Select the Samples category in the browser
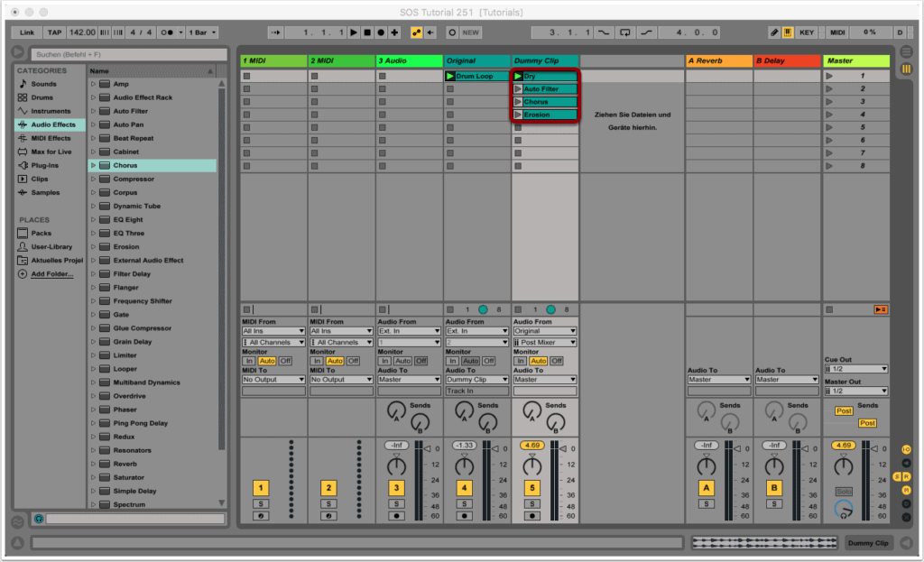Viewport: 924px width, 562px height. click(45, 192)
